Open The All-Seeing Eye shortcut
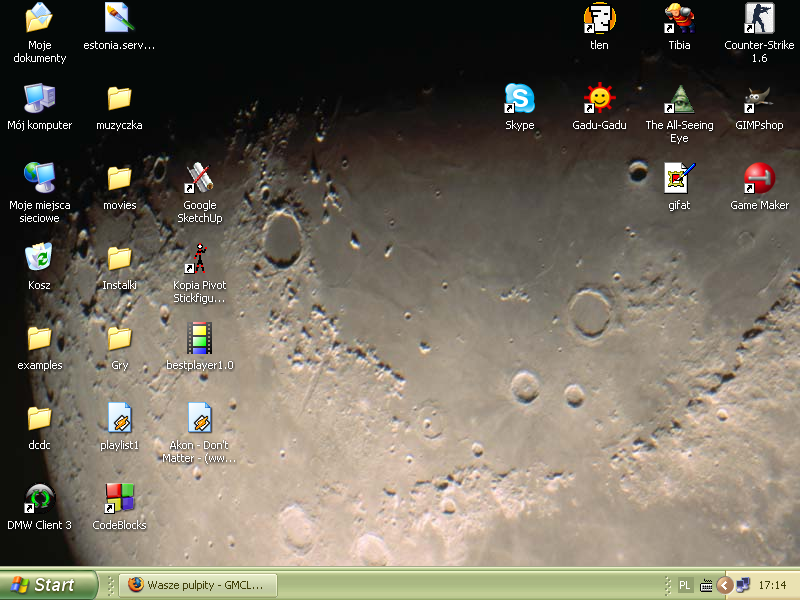800x600 pixels. coord(679,99)
